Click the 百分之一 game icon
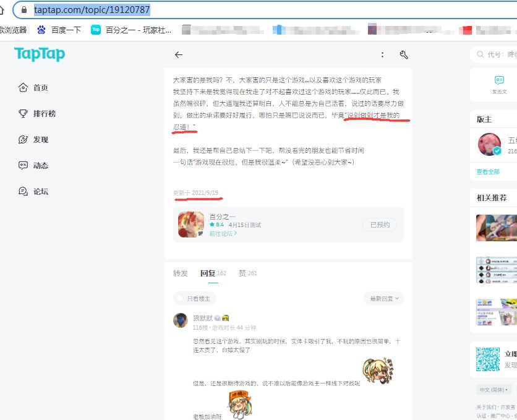The image size is (517, 420). (x=191, y=225)
